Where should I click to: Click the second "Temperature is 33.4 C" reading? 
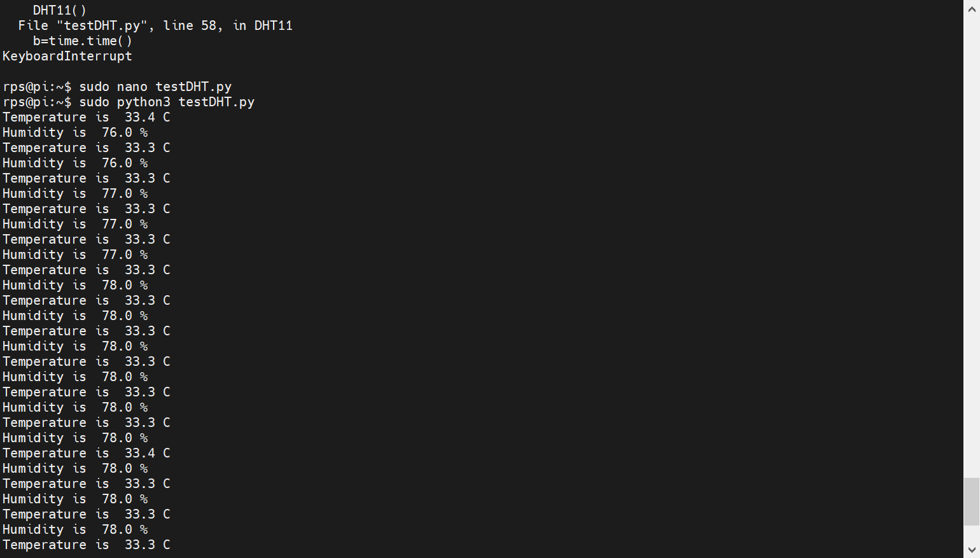point(86,453)
